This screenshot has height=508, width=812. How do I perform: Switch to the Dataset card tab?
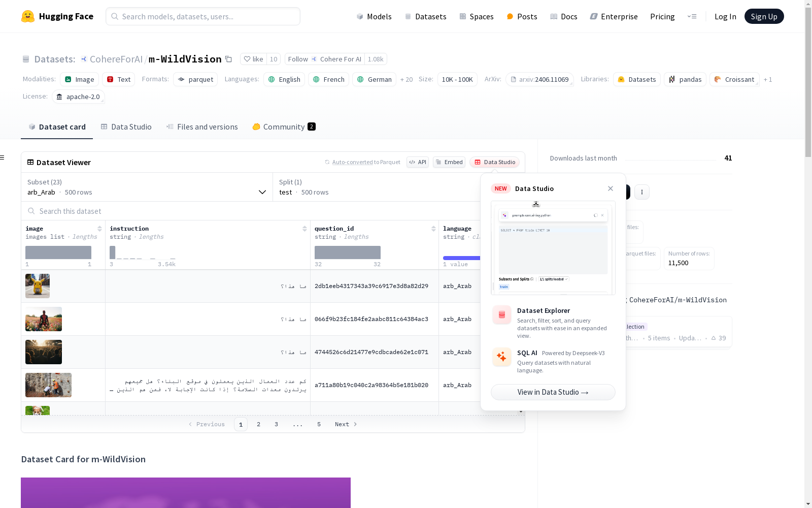57,127
